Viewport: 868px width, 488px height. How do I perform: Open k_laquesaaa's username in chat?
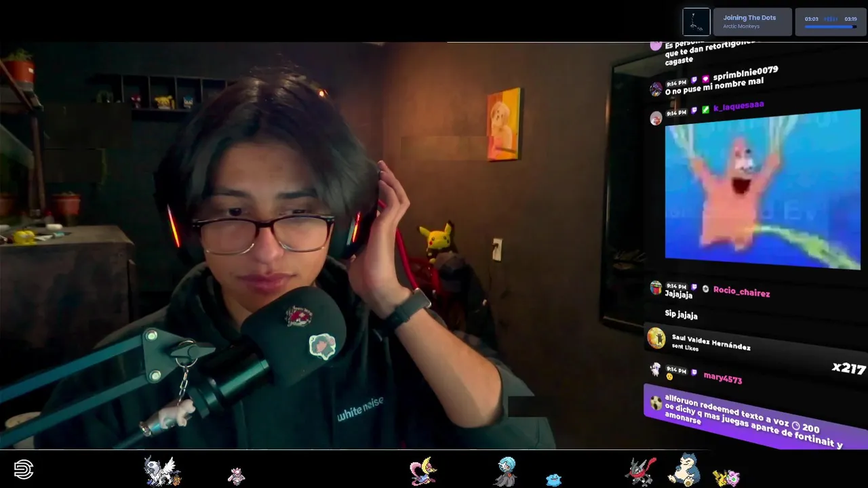pos(738,106)
